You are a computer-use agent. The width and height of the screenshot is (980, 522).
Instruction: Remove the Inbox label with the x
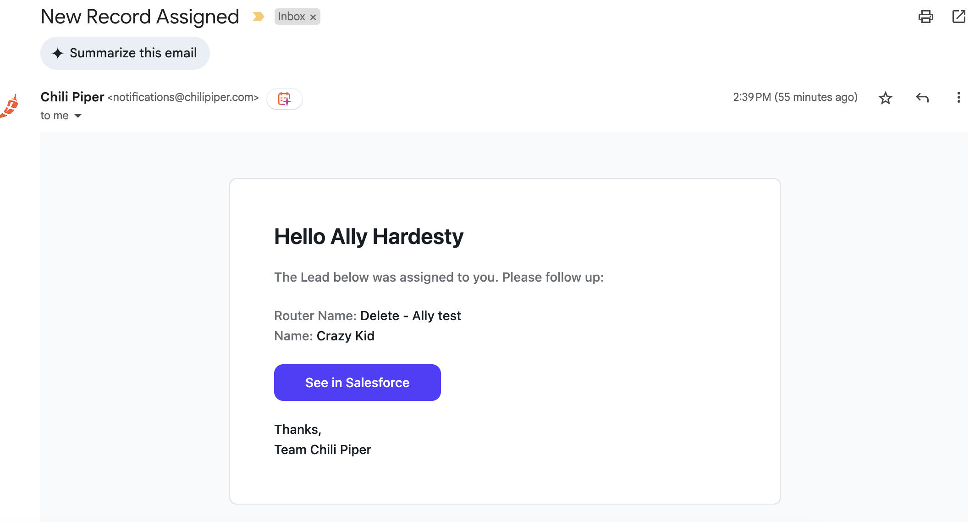[313, 17]
